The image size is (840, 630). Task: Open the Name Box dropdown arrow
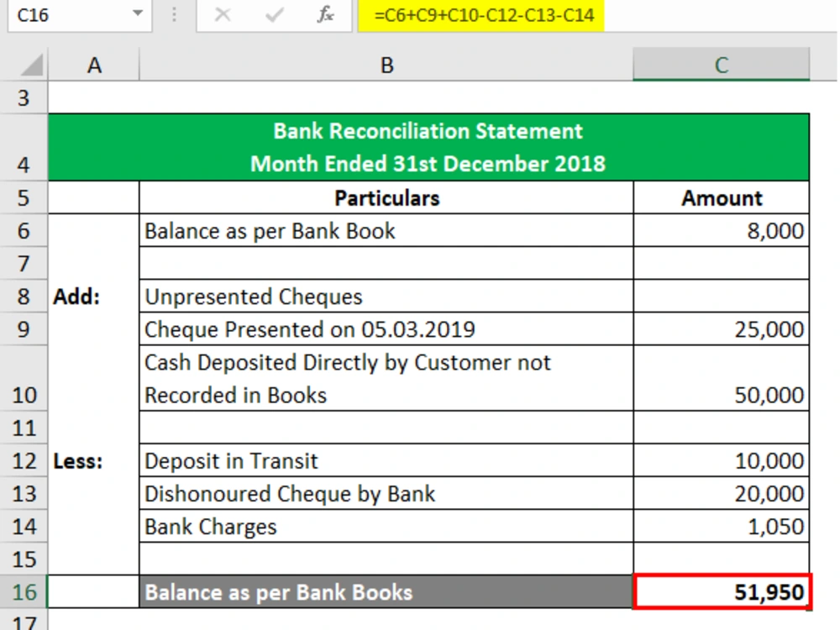tap(138, 13)
